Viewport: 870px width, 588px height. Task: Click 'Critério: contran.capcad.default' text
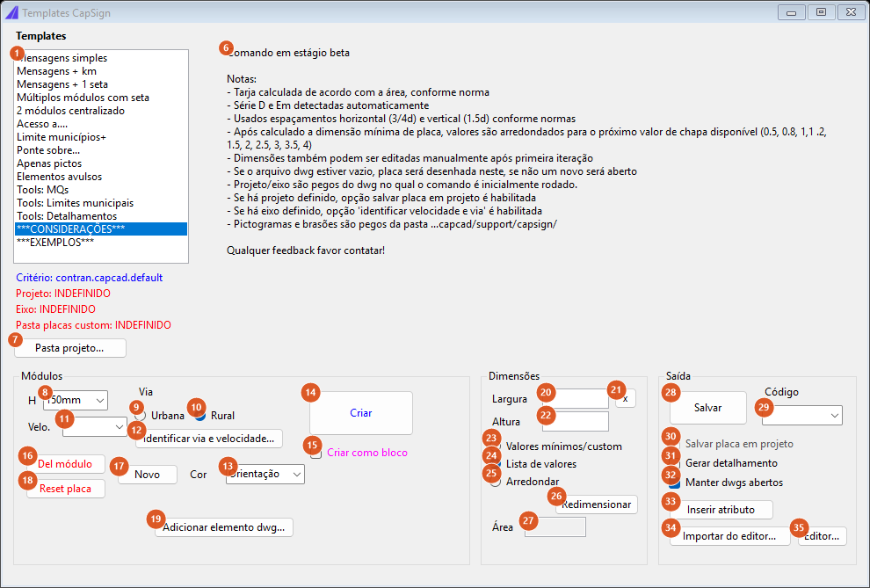[90, 278]
